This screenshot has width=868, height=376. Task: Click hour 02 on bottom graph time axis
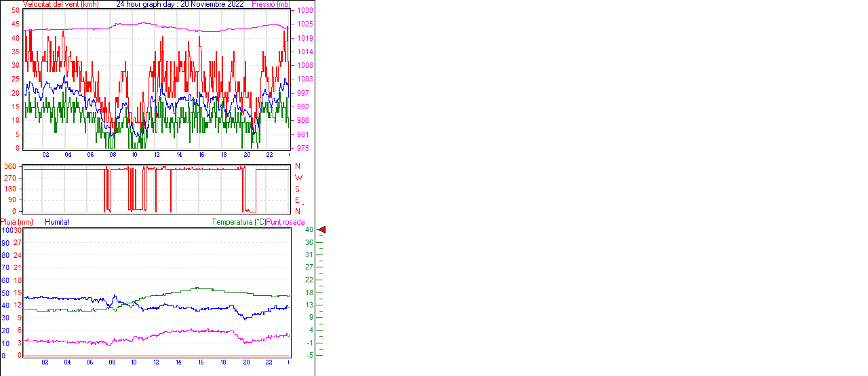pyautogui.click(x=45, y=362)
